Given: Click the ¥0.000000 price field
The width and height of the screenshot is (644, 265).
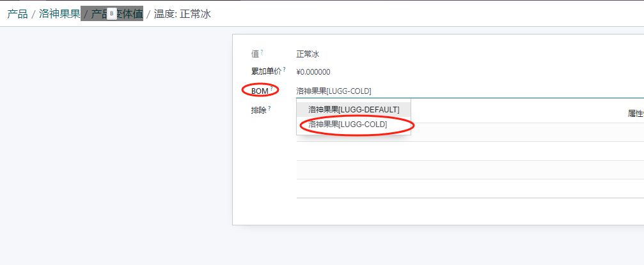Looking at the screenshot, I should pyautogui.click(x=313, y=72).
